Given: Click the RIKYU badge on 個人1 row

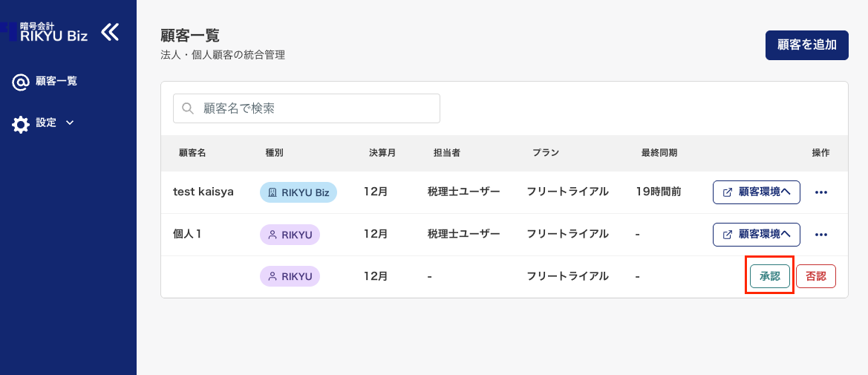Looking at the screenshot, I should coord(290,235).
